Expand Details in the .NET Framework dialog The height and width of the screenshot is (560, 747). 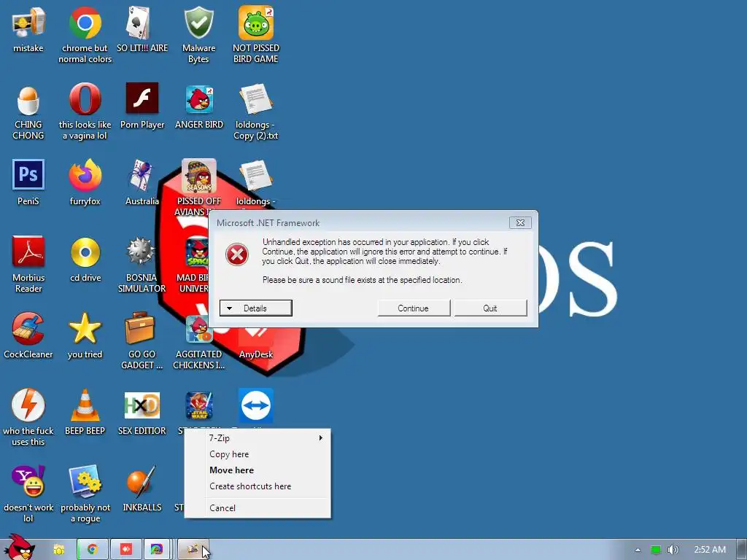pyautogui.click(x=256, y=308)
